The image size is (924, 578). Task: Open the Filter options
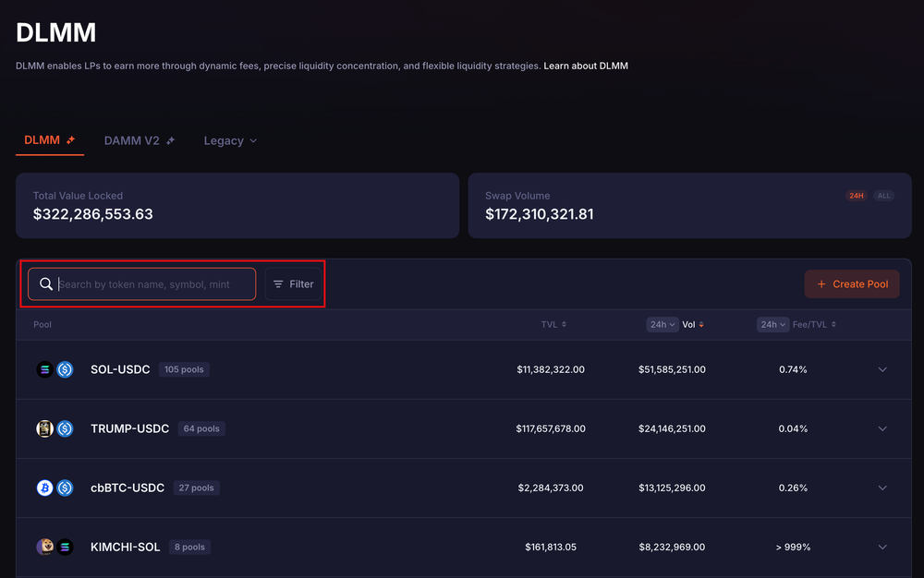click(293, 284)
